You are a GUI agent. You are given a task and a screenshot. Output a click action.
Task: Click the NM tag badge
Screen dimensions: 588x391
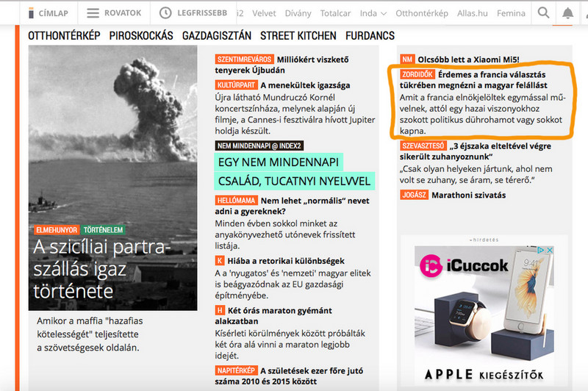[x=407, y=60]
